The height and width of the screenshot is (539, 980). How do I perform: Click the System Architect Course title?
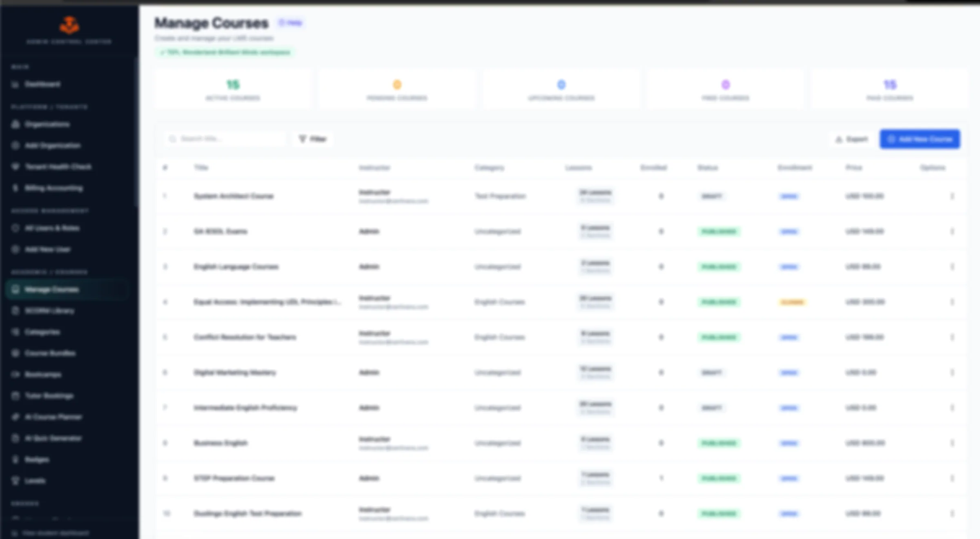click(x=234, y=196)
